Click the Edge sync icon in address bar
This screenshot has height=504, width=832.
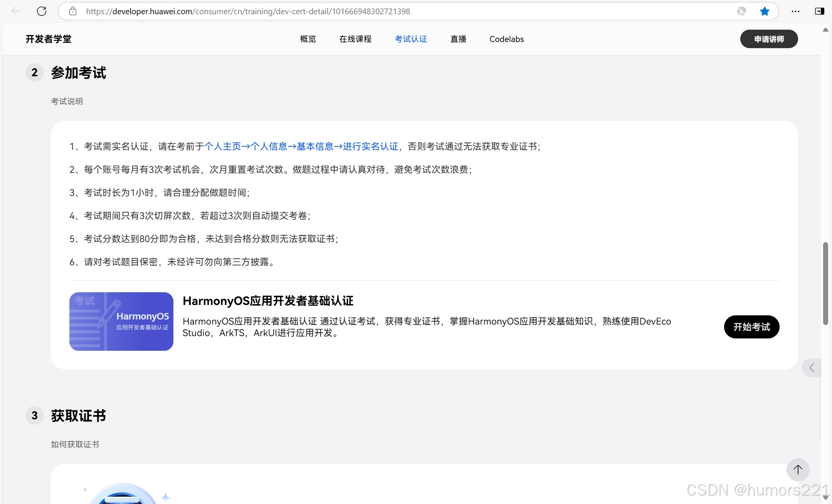741,11
